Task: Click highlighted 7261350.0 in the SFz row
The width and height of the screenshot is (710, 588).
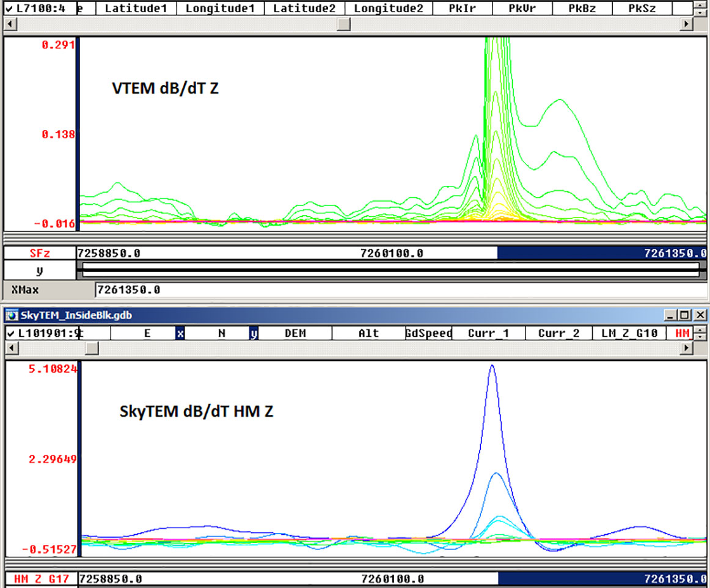Action: tap(675, 253)
